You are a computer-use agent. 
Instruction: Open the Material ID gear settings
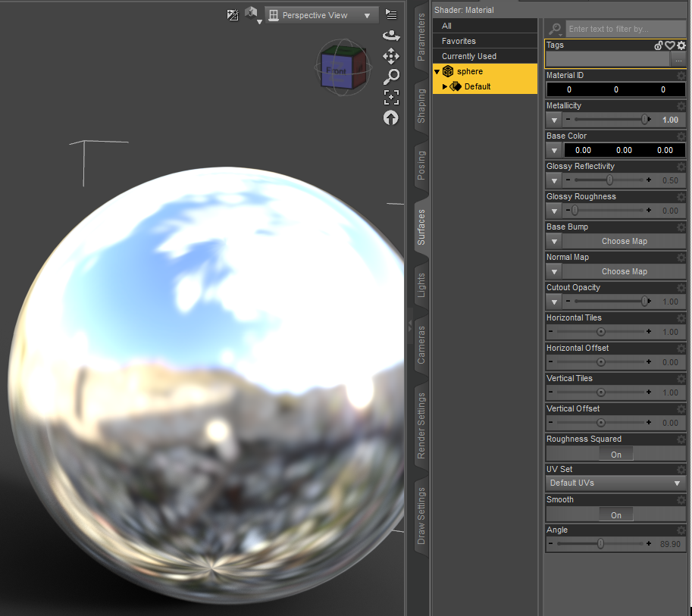(x=681, y=76)
